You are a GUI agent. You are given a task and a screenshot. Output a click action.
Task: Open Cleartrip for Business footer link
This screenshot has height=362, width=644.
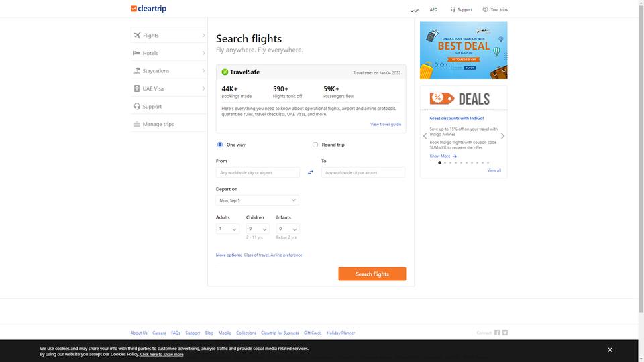(280, 333)
